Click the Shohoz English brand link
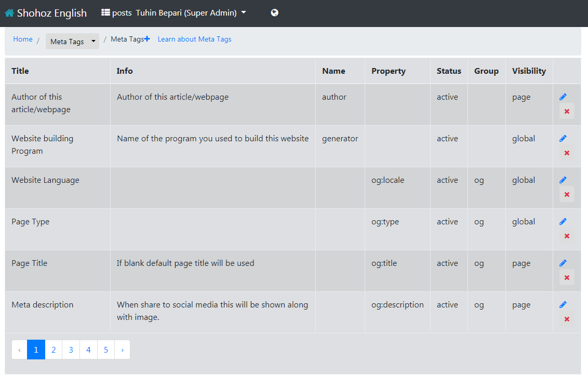The height and width of the screenshot is (389, 588). pyautogui.click(x=51, y=13)
